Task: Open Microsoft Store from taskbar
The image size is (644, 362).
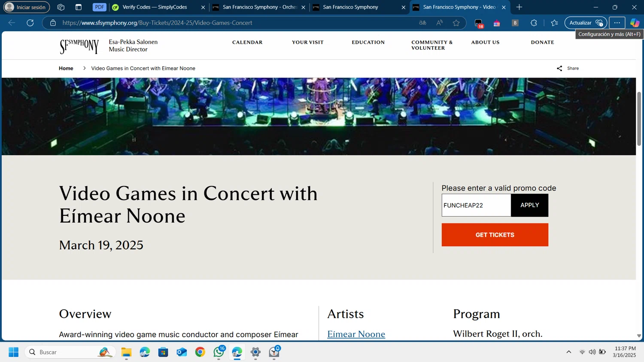Action: click(163, 352)
